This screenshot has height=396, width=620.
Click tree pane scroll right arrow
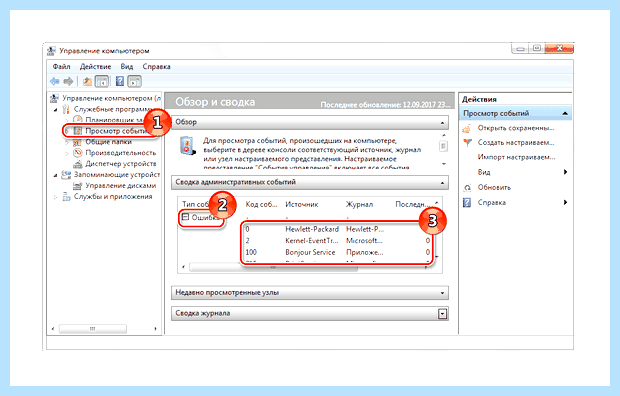pos(155,329)
